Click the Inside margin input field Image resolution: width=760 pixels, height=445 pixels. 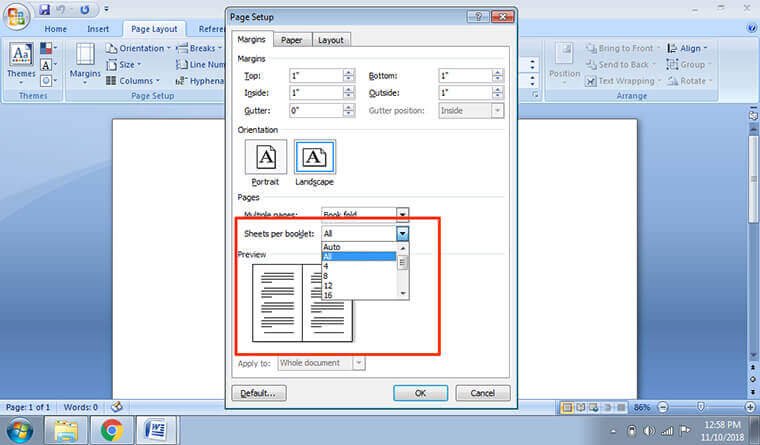pos(316,93)
